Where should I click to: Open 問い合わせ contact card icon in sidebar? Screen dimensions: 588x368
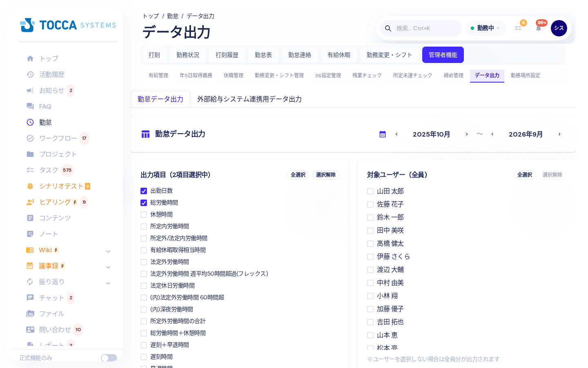point(30,330)
